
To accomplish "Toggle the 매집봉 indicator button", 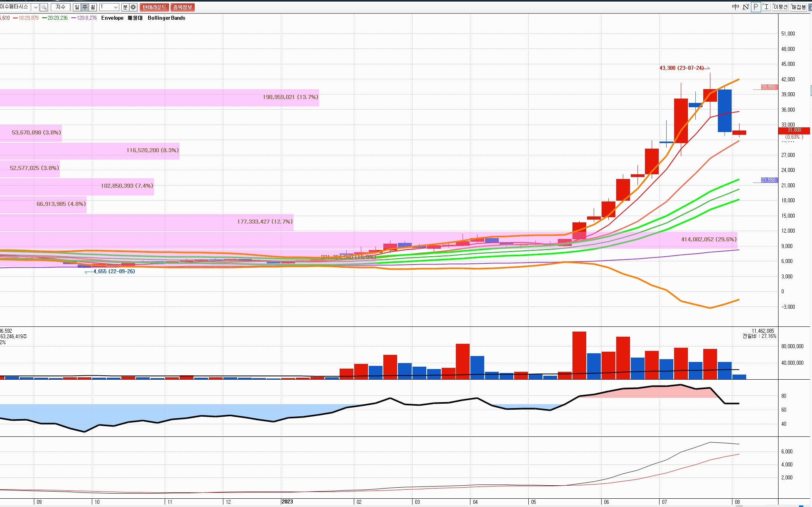I will tap(799, 7).
